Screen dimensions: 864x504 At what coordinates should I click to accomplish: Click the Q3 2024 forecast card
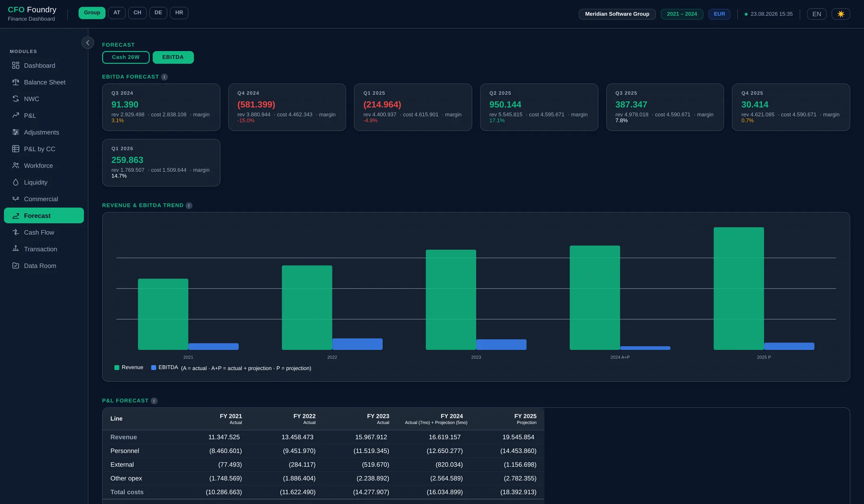[161, 107]
